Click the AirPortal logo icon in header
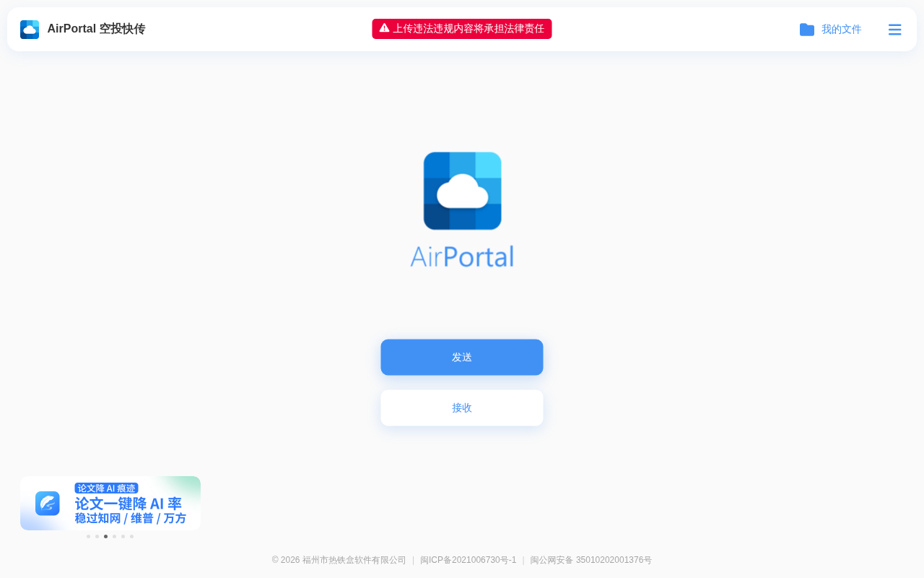924x578 pixels. coord(30,30)
